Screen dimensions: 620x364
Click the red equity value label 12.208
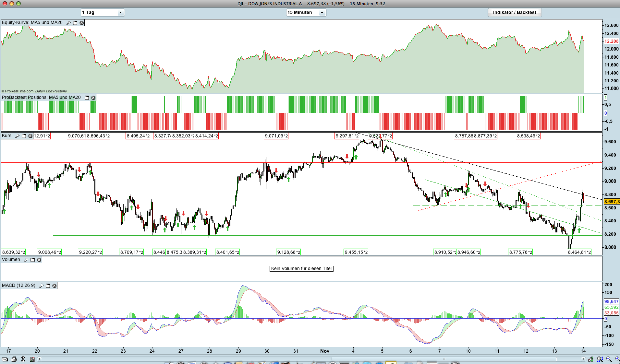[611, 41]
